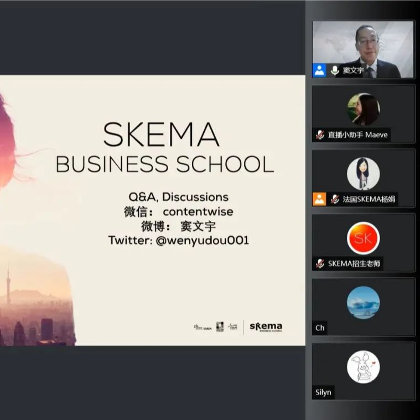Click the 微博: 窦文宇 line on the slide

pyautogui.click(x=179, y=226)
